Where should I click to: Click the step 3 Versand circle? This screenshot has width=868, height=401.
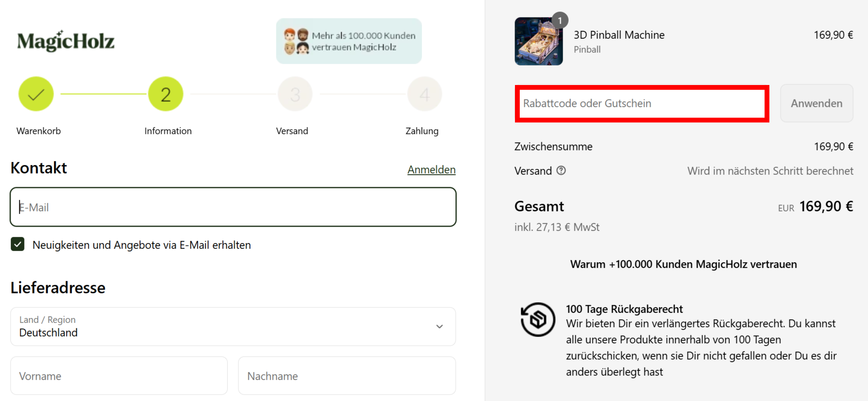tap(295, 94)
